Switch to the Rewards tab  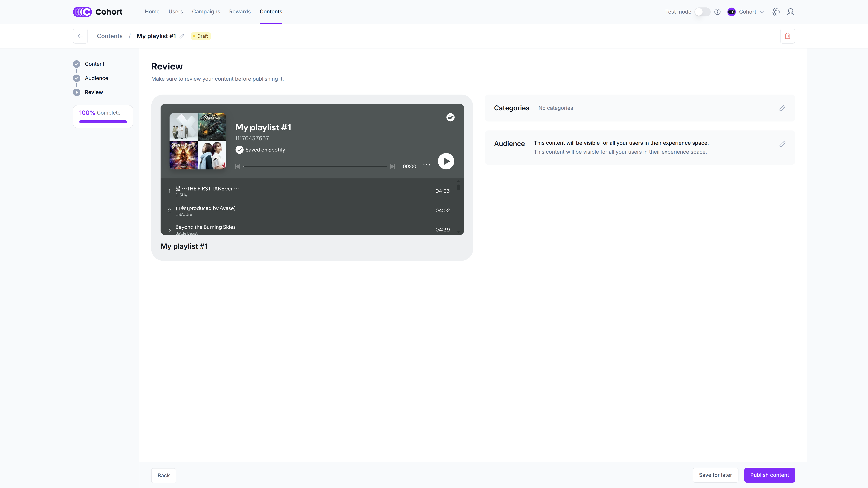pyautogui.click(x=240, y=12)
